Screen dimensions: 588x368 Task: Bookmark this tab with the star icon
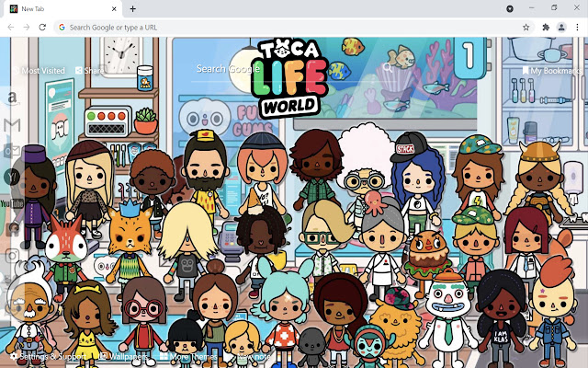[x=526, y=27]
